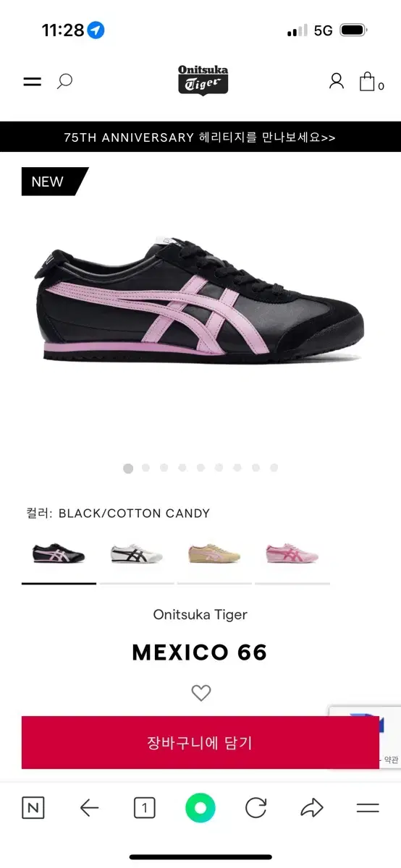This screenshot has width=401, height=868.
Task: Open 75TH ANNIVERSARY heritage banner link
Action: coord(200,137)
